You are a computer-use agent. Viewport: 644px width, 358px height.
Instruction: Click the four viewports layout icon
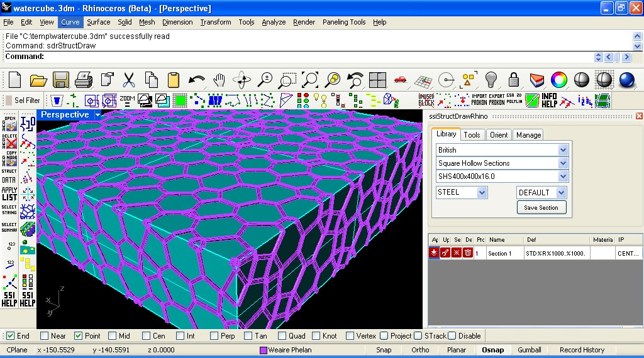pos(377,80)
